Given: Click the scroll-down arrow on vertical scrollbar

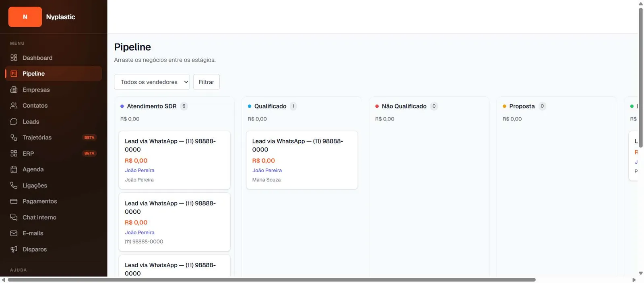Looking at the screenshot, I should pos(641,273).
